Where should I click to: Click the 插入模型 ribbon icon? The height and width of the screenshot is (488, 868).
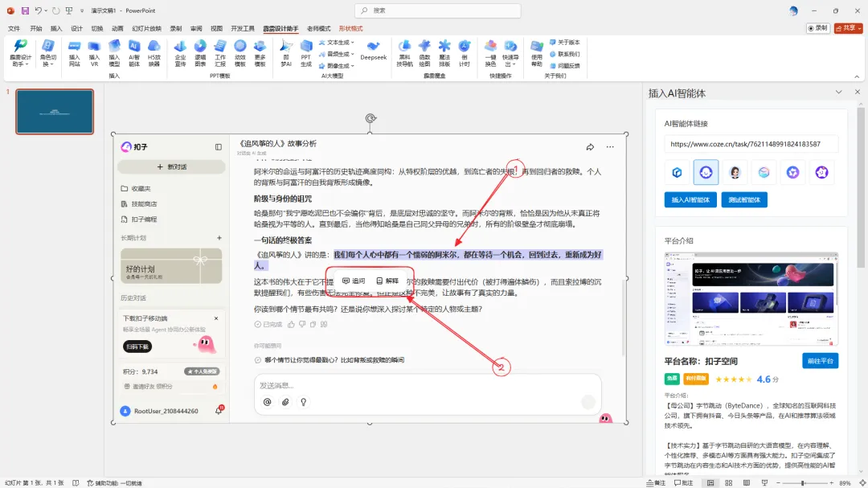(114, 53)
